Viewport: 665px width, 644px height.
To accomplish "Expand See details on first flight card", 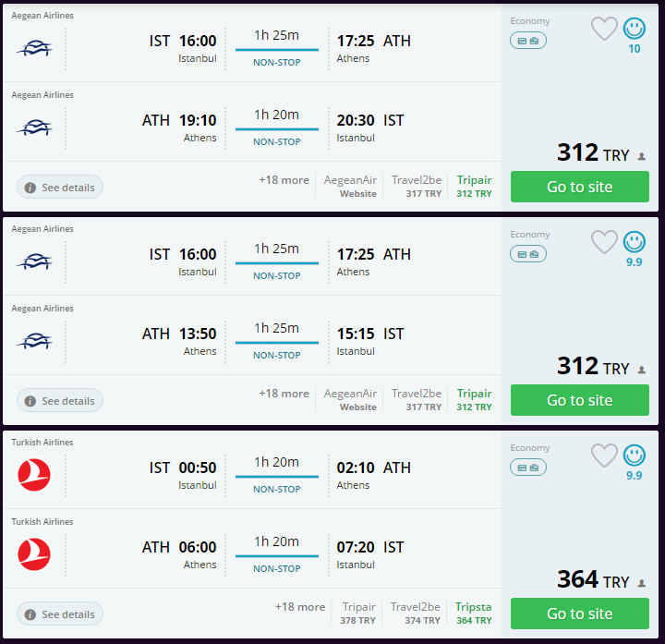I will [60, 188].
